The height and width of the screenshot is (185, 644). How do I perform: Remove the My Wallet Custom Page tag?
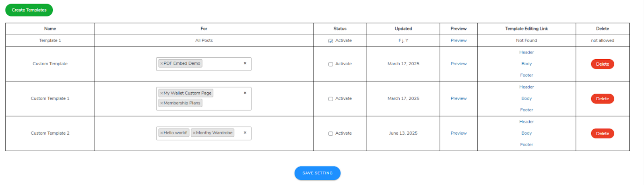point(161,93)
